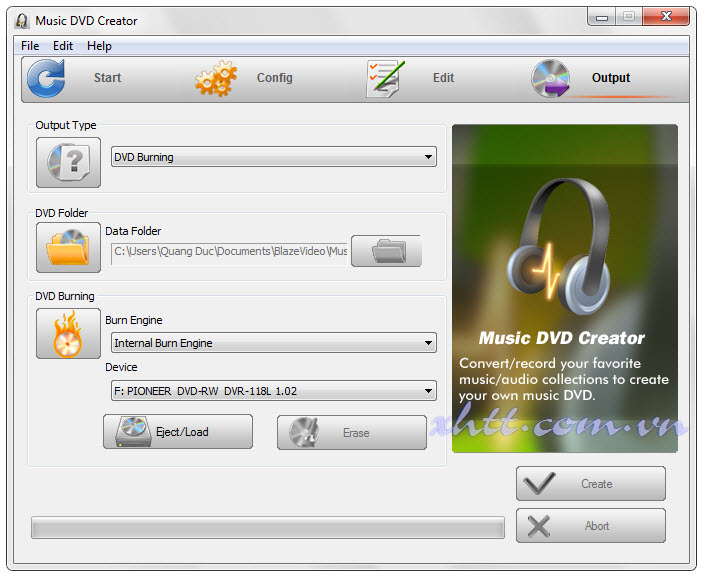The image size is (702, 578).
Task: Open the File menu
Action: (x=30, y=46)
